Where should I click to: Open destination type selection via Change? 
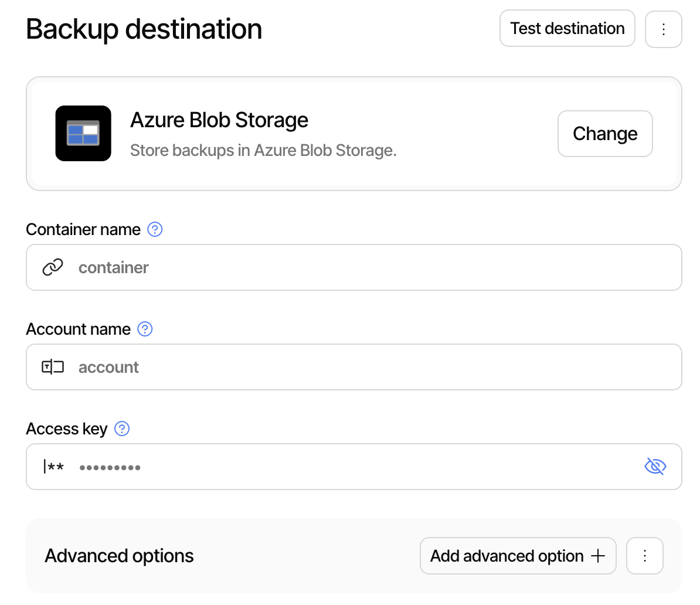point(604,133)
